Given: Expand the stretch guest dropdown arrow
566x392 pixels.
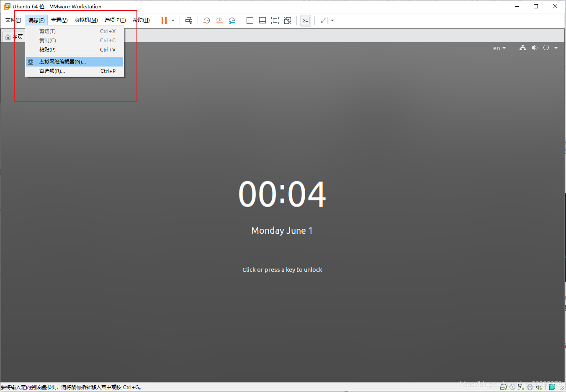Looking at the screenshot, I should [332, 20].
